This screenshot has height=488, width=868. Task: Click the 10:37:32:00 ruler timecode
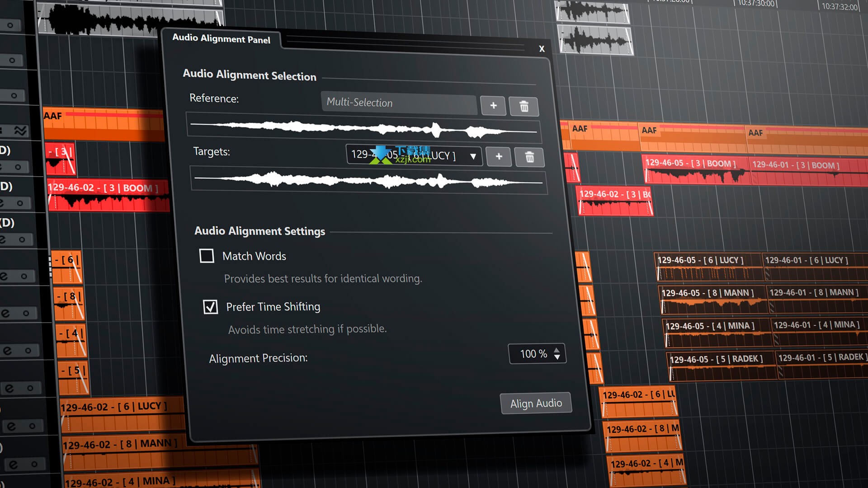(839, 6)
